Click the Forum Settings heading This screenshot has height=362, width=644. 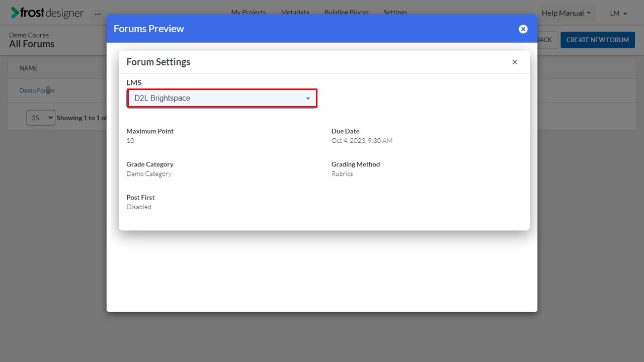(158, 62)
